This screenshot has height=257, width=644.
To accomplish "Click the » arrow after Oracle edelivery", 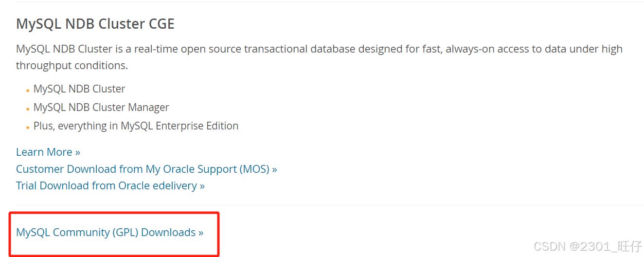I will tap(202, 186).
